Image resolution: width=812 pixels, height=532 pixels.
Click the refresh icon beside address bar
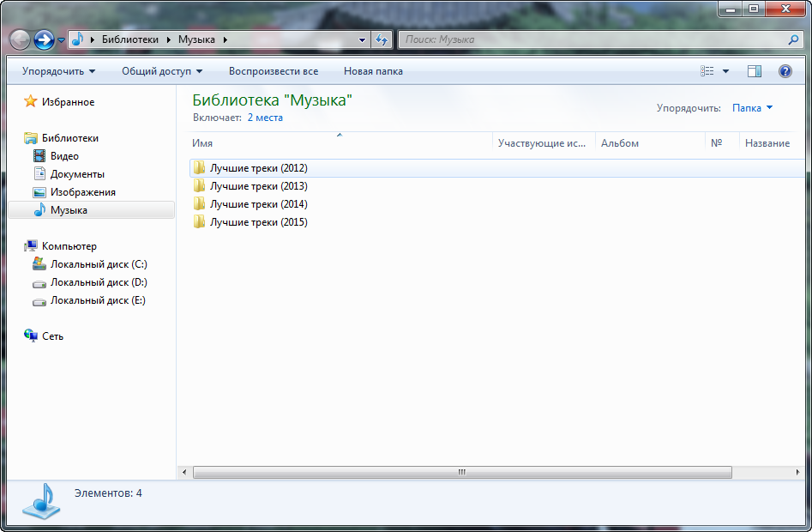click(x=382, y=39)
